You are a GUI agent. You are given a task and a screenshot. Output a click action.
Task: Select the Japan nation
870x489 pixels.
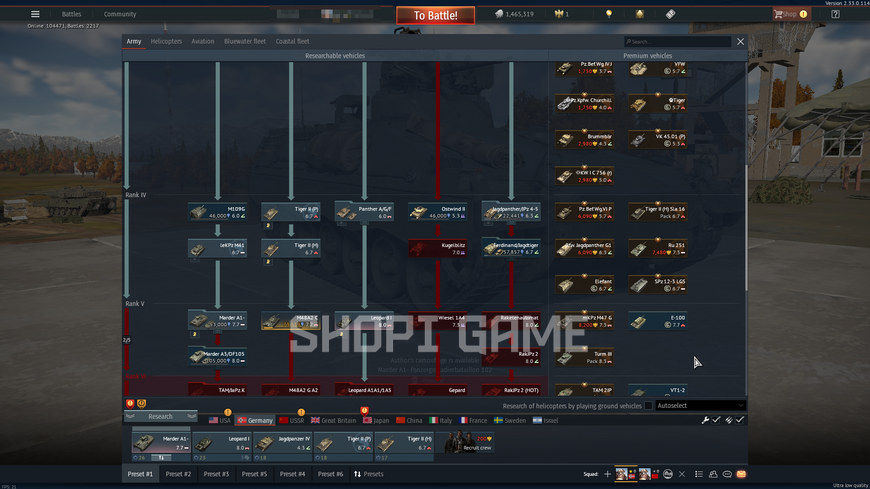click(x=376, y=420)
